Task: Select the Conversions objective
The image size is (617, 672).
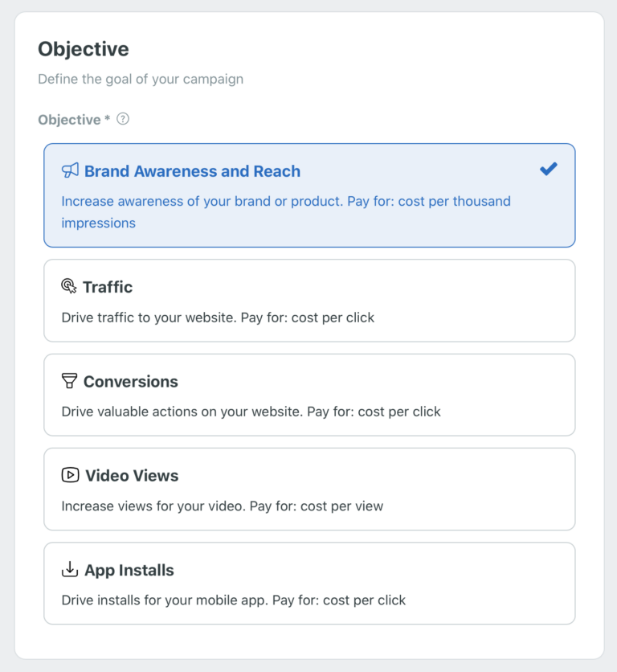Action: click(309, 395)
